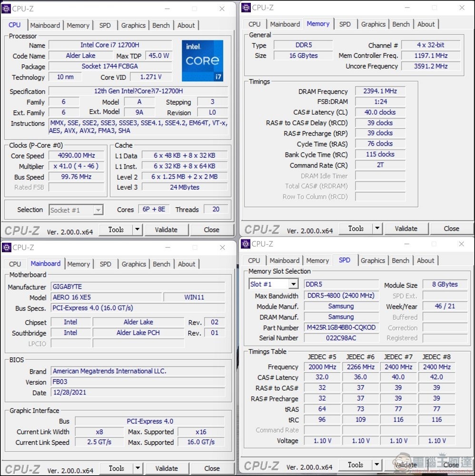Viewport: 475px width, 476px height.
Task: Select the Level 3 cache 24 MBytes value
Action: click(185, 187)
